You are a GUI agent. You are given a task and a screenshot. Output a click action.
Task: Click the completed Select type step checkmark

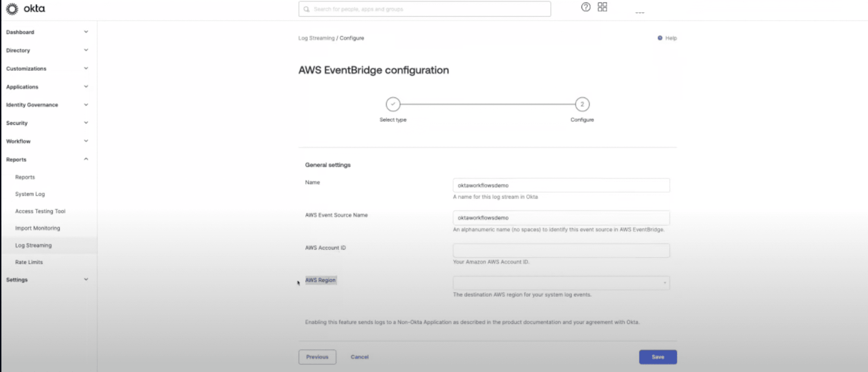[x=393, y=104]
